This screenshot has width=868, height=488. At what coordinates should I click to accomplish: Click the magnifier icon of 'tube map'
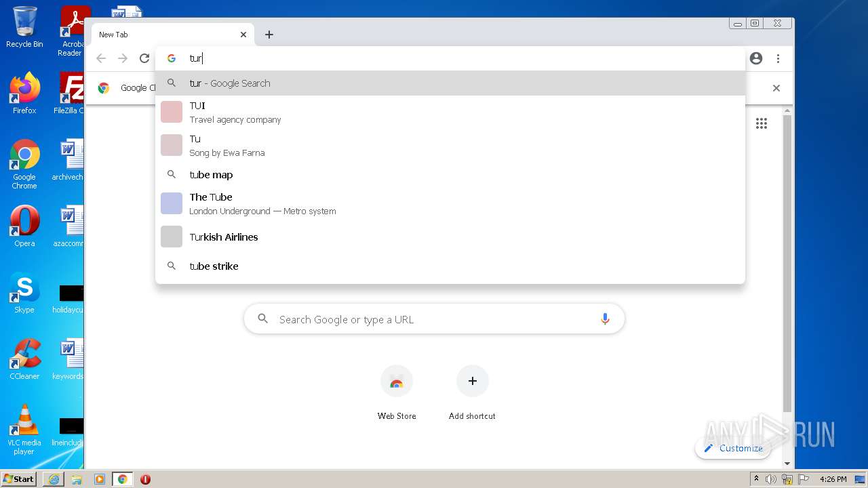coord(172,175)
